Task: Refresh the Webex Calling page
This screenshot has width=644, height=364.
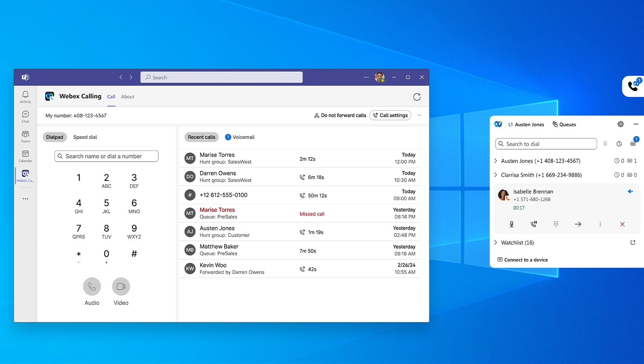Action: coord(417,97)
